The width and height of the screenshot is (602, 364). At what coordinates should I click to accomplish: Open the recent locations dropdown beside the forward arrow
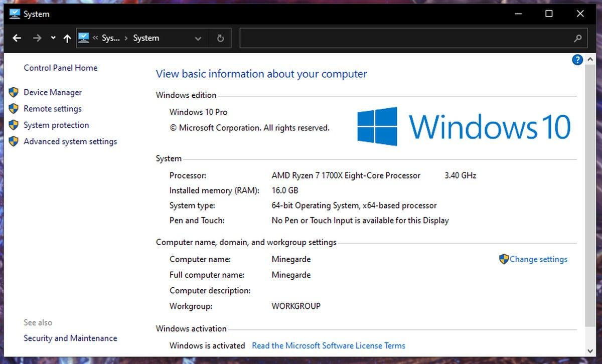pyautogui.click(x=53, y=38)
